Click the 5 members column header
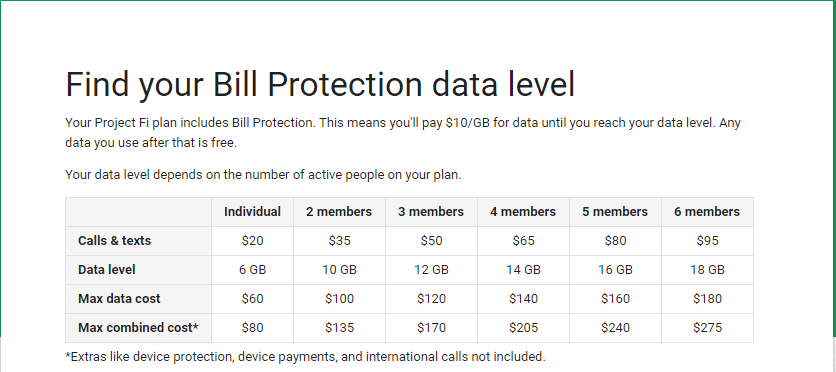The width and height of the screenshot is (836, 372). [615, 212]
